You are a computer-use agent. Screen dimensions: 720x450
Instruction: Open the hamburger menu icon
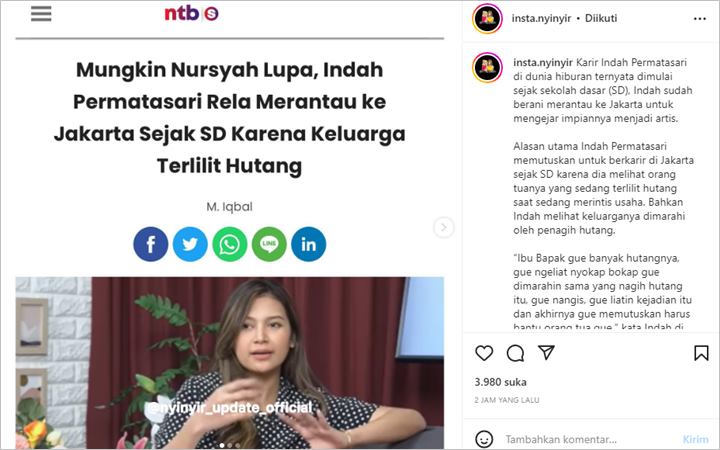click(41, 14)
